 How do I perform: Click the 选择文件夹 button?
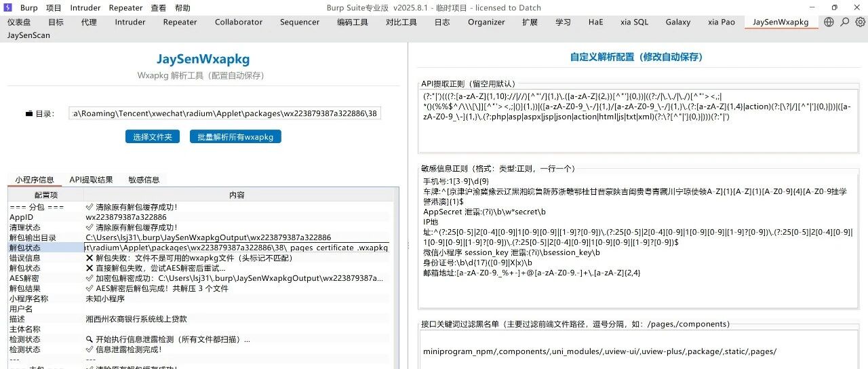153,137
